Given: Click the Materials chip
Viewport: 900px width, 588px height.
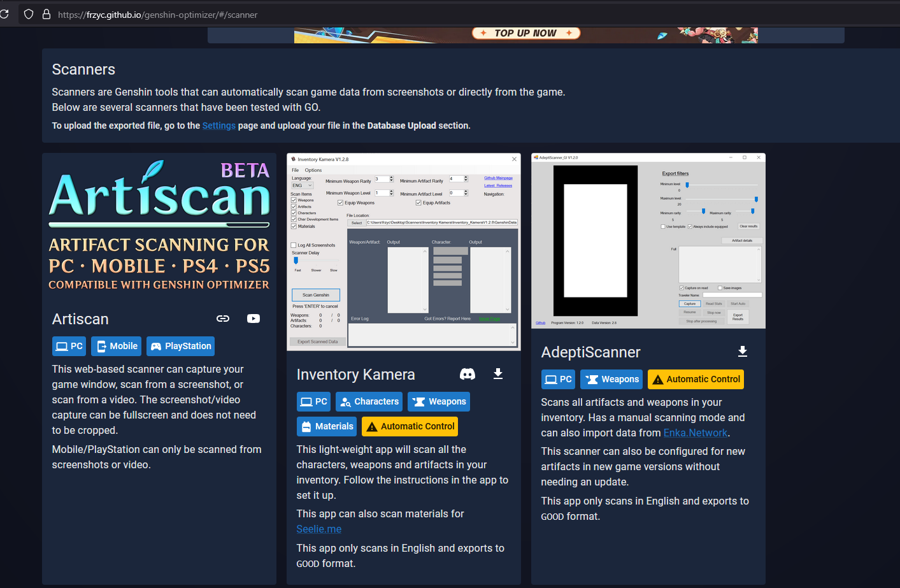Looking at the screenshot, I should tap(327, 426).
